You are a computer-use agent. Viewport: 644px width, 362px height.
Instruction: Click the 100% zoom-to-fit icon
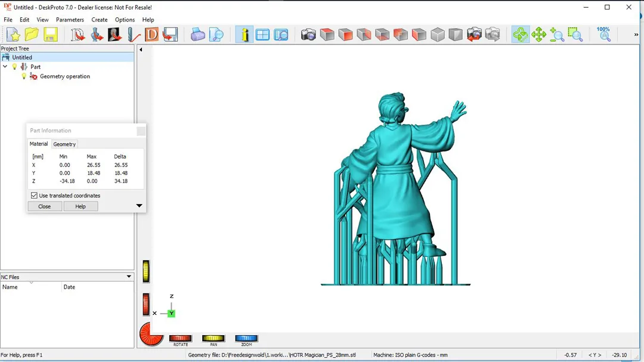[x=604, y=34]
